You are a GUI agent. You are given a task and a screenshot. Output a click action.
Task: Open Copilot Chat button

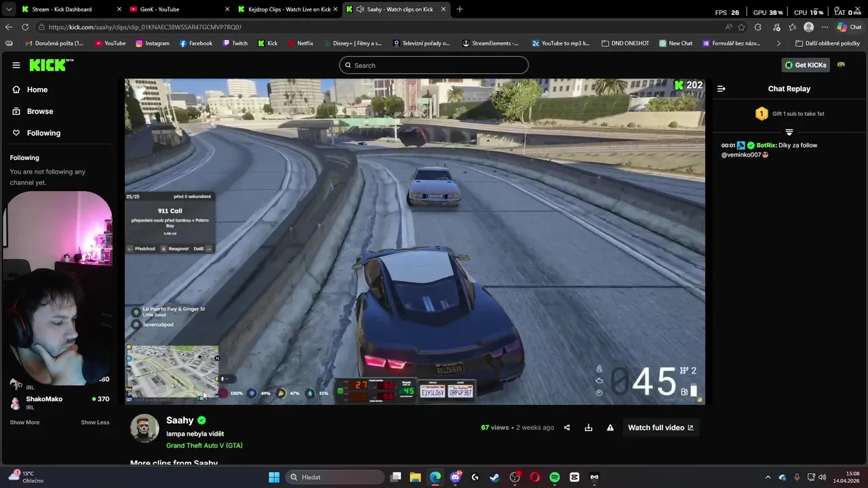click(x=849, y=27)
